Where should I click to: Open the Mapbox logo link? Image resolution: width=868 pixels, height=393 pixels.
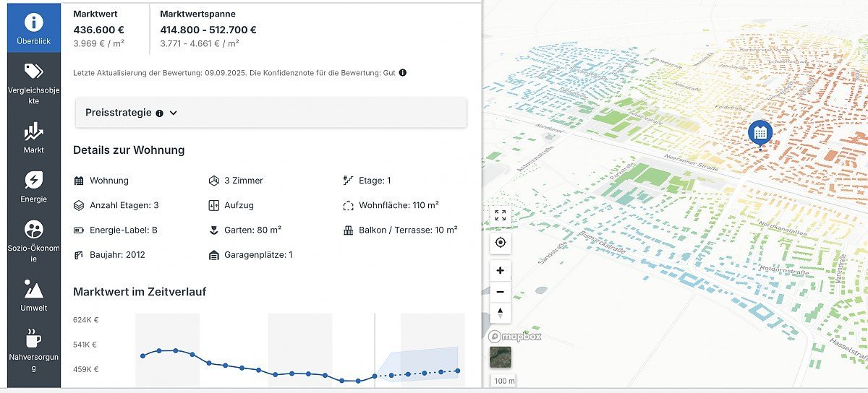pos(515,336)
